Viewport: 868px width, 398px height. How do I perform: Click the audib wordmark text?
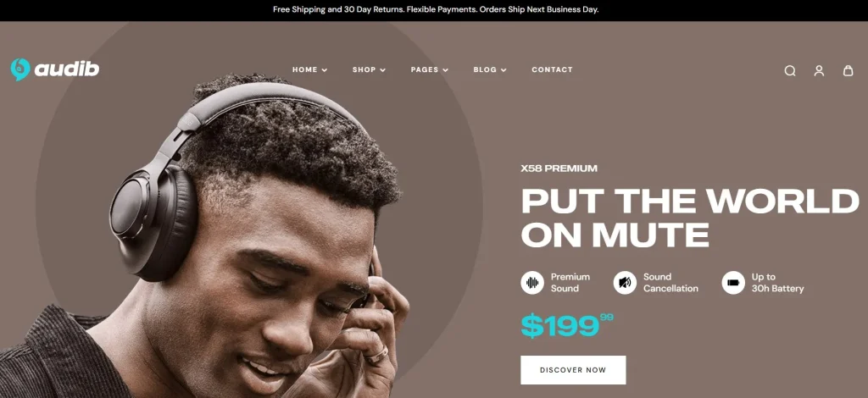66,69
